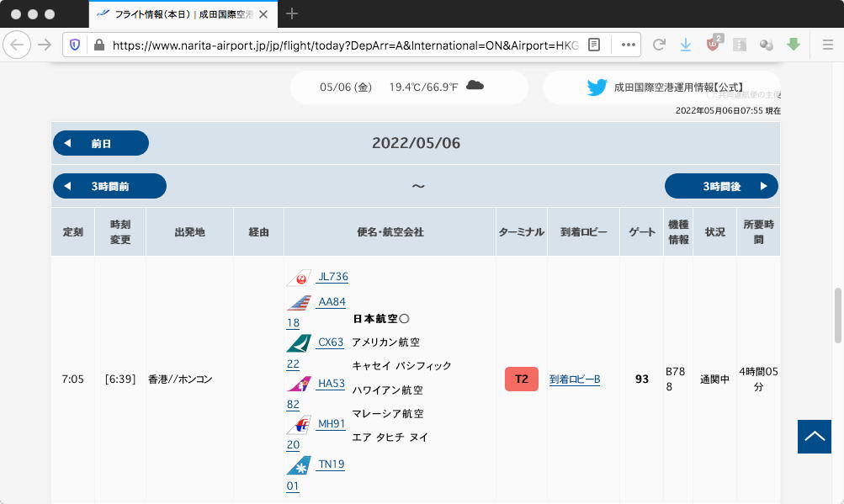Image resolution: width=844 pixels, height=504 pixels.
Task: Click the cloudy weather icon
Action: [475, 85]
